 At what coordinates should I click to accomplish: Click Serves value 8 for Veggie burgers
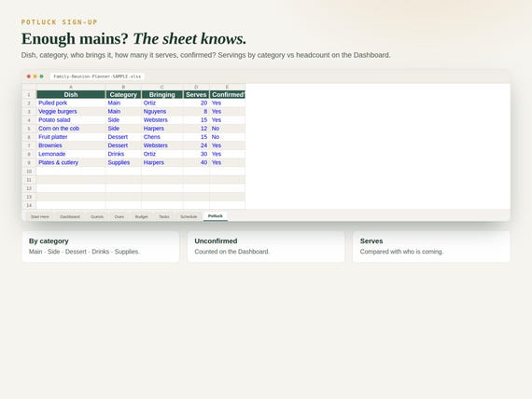click(196, 112)
